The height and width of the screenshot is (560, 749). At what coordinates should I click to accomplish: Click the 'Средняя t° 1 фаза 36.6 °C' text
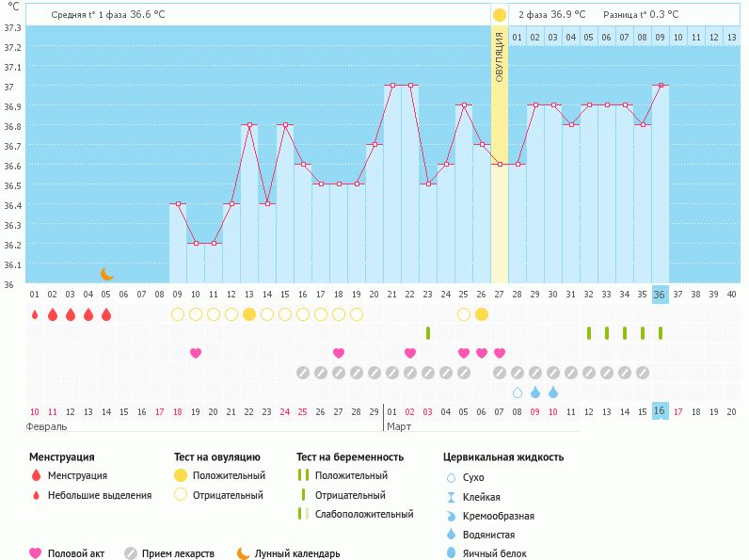108,15
